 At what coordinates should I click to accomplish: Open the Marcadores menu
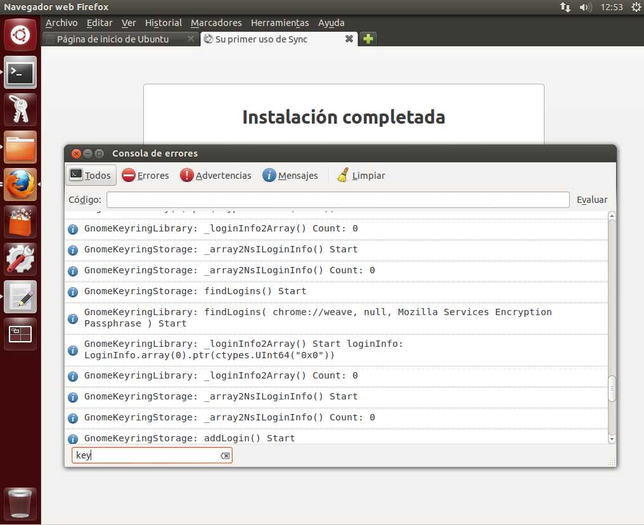pos(216,23)
